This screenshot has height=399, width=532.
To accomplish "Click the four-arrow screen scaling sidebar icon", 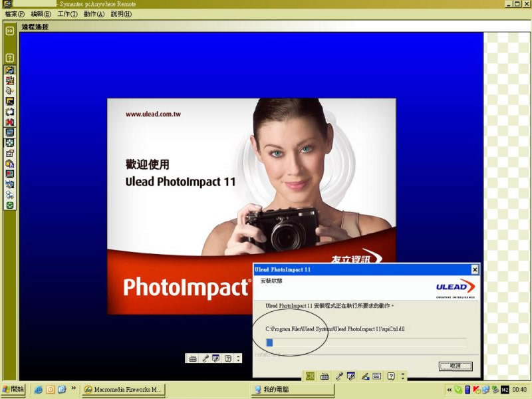I will [10, 143].
